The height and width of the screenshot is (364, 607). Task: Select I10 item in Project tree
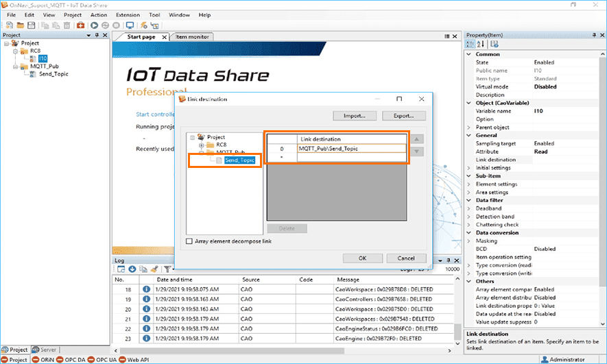coord(43,59)
